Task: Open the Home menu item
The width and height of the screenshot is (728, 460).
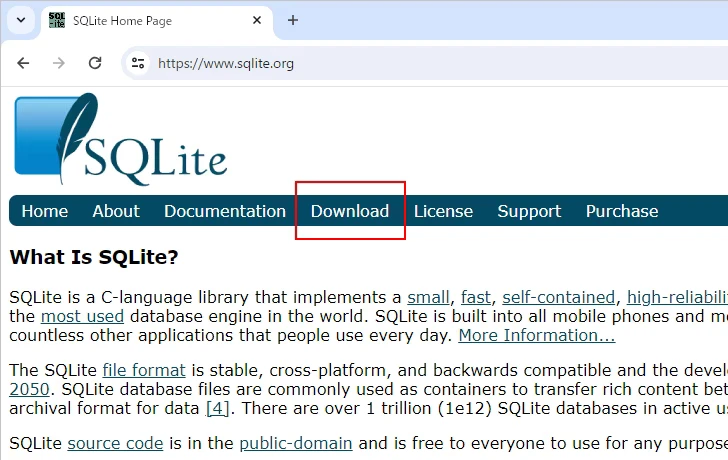Action: [x=45, y=211]
